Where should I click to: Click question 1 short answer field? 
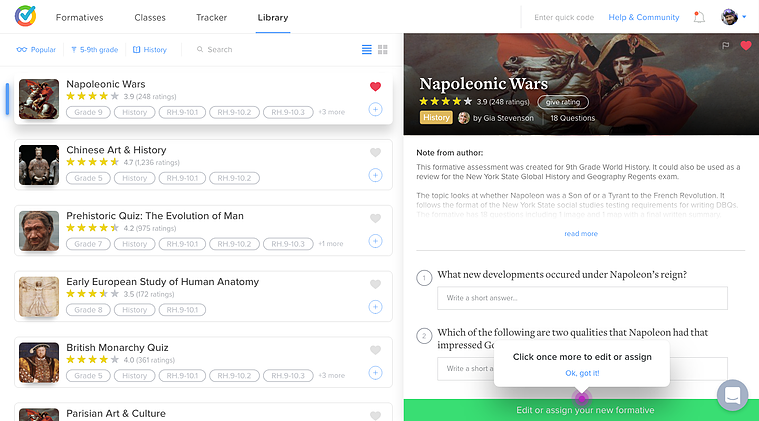(x=582, y=298)
